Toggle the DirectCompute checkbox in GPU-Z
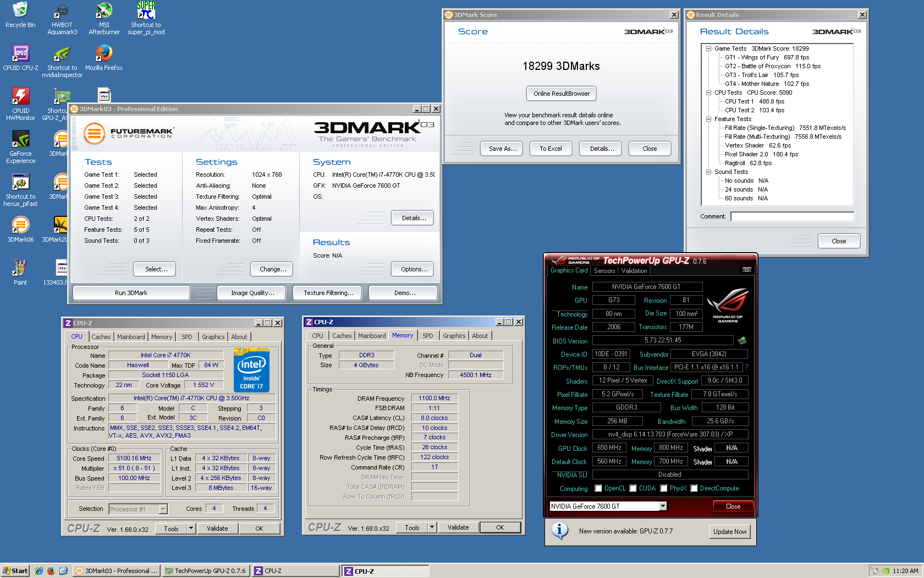 tap(694, 488)
